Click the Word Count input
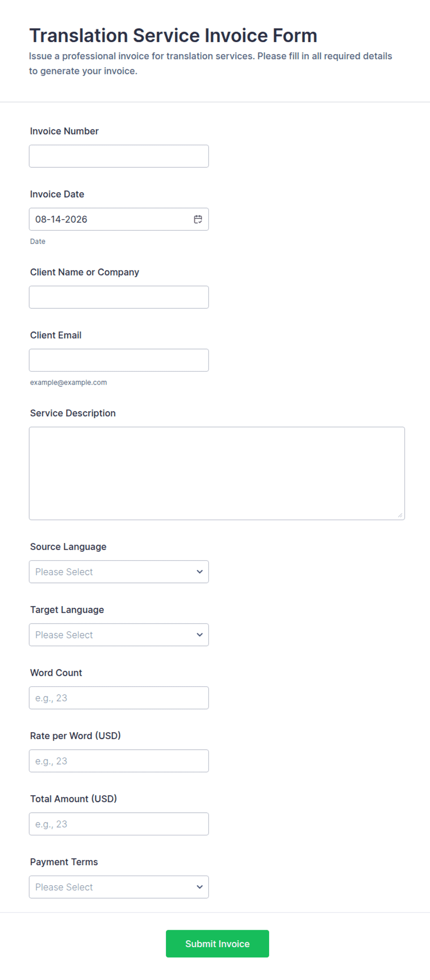Screen dimensions: 430x980 119,698
